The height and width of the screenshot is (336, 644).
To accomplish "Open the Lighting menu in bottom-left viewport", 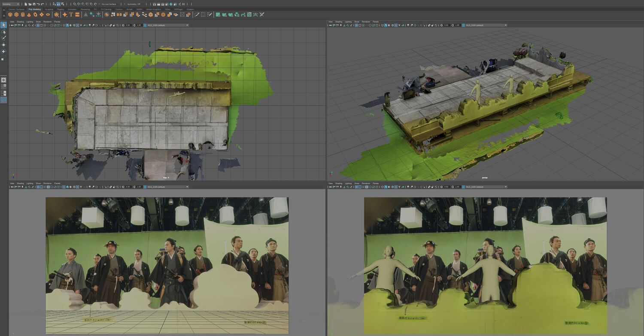I will pyautogui.click(x=30, y=183).
